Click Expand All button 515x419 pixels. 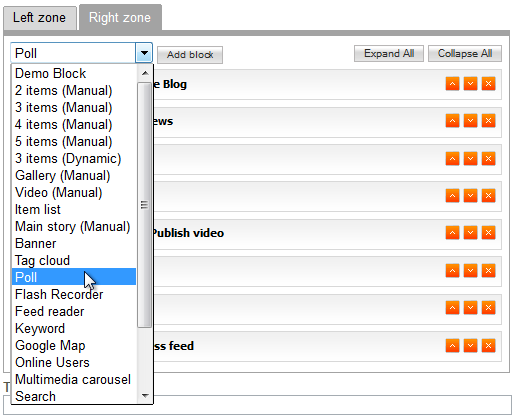pos(389,54)
